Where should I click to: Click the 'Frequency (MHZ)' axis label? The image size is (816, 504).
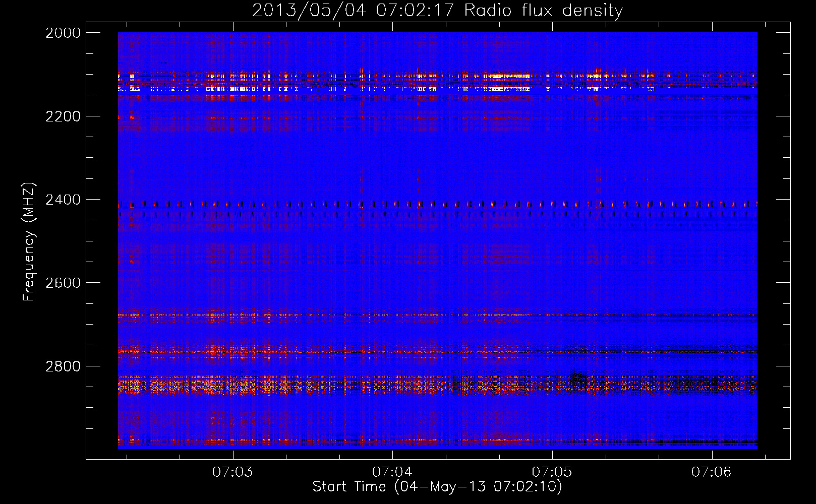(x=29, y=242)
